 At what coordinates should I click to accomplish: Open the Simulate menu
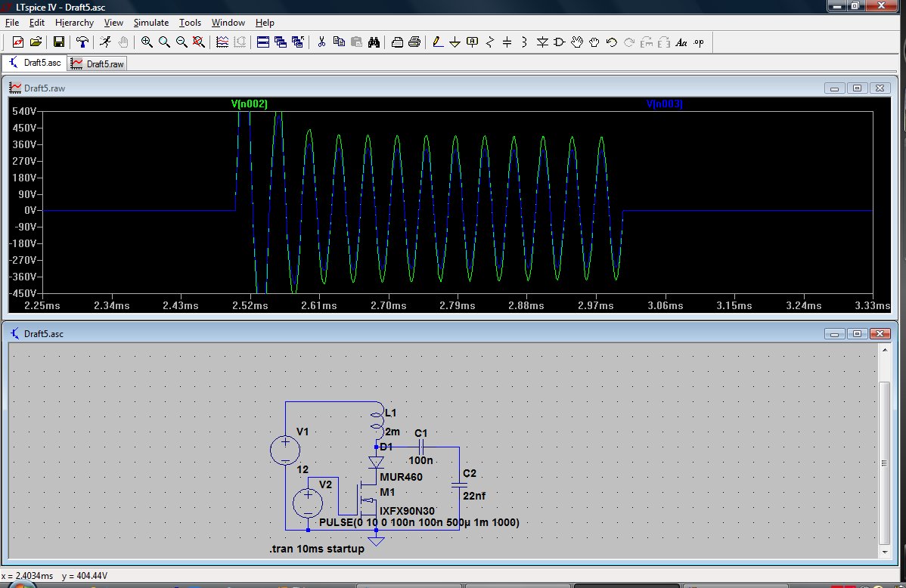(x=151, y=23)
